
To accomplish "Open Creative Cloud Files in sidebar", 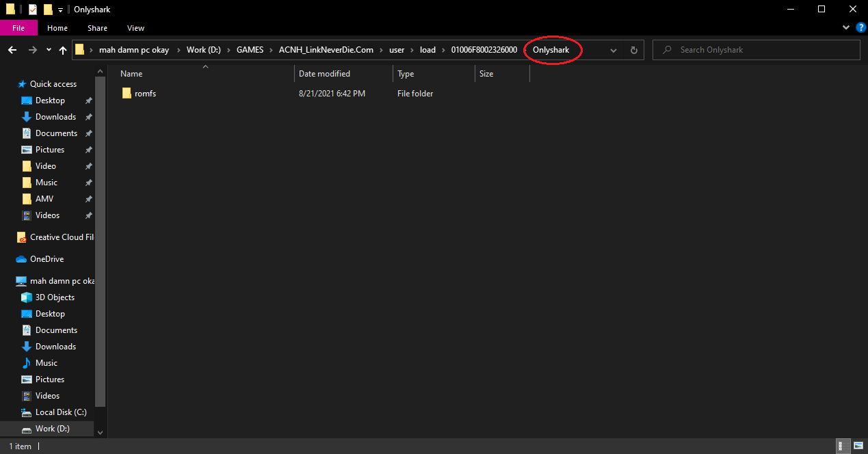I will (62, 237).
